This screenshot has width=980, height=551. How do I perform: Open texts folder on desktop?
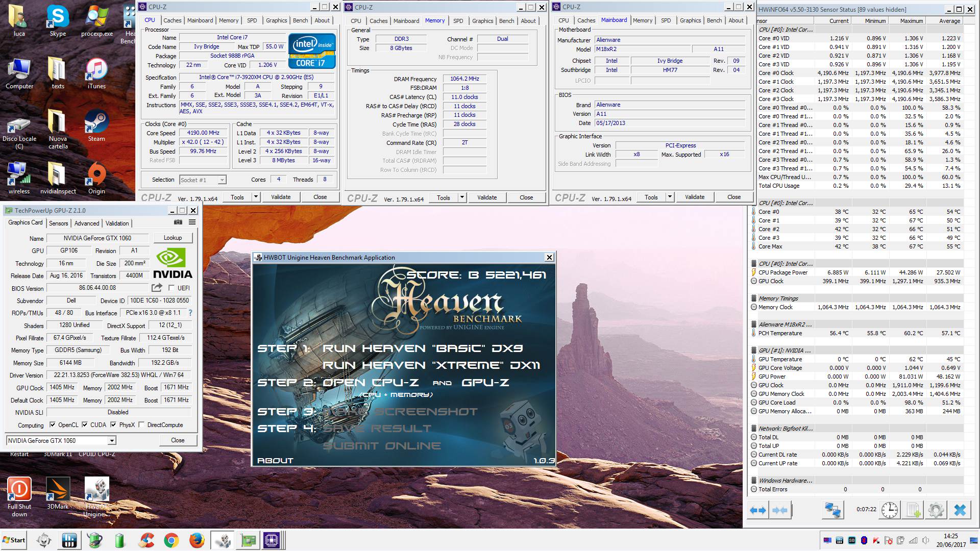coord(58,73)
